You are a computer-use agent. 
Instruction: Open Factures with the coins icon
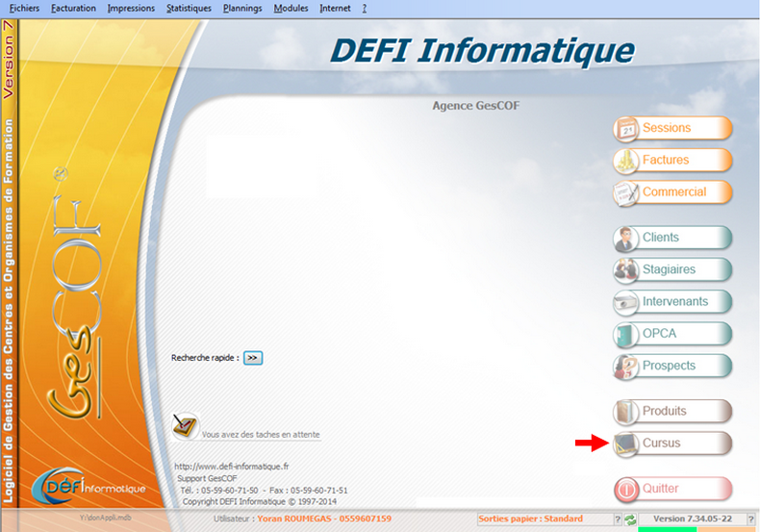(x=672, y=160)
